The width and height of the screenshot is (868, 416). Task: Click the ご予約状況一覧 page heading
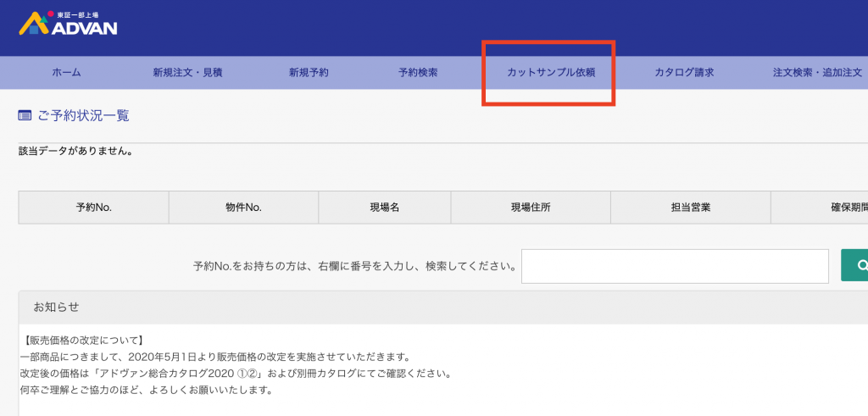[83, 116]
